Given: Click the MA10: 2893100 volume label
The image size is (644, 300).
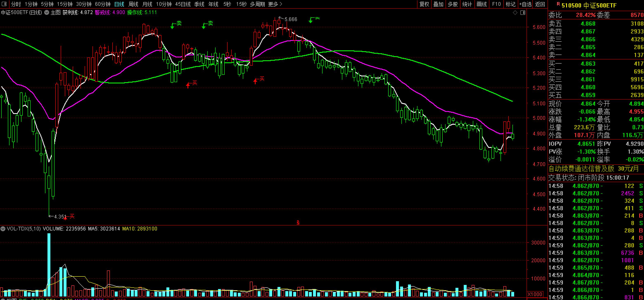Looking at the screenshot, I should pos(140,229).
